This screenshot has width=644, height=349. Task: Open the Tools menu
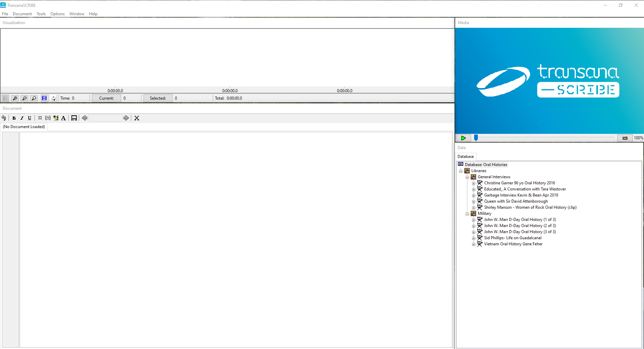coord(41,14)
